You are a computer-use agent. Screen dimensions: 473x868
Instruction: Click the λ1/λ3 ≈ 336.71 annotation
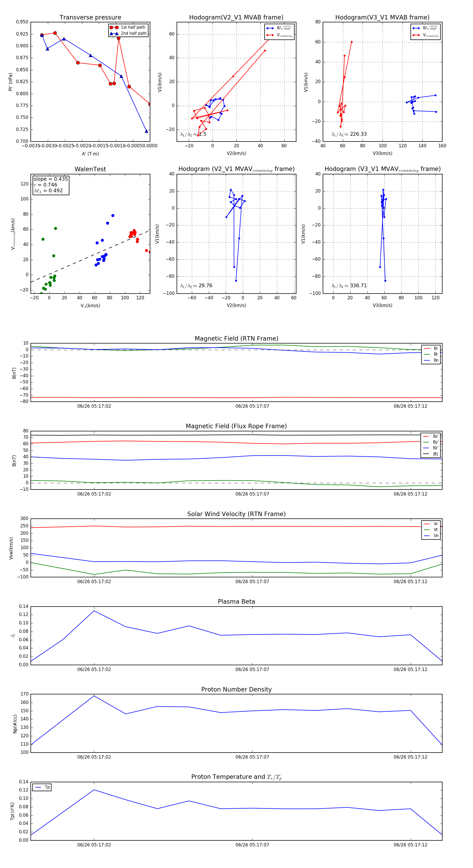tap(349, 285)
